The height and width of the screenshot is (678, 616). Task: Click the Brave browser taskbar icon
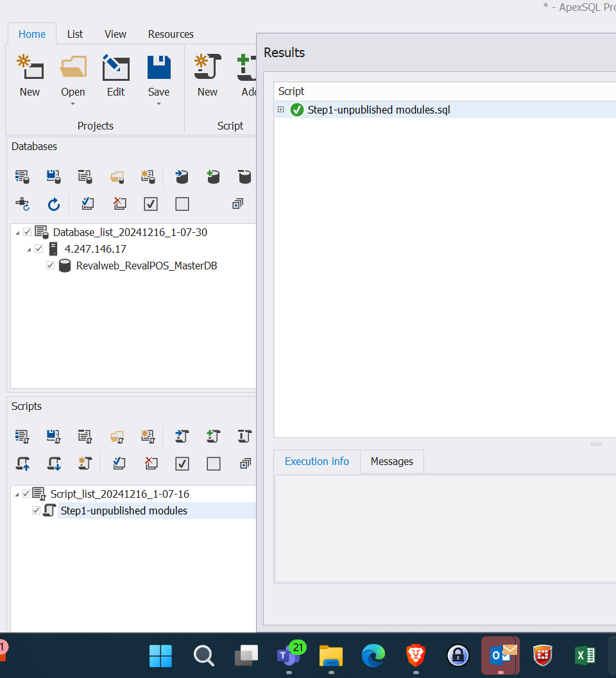(x=416, y=656)
